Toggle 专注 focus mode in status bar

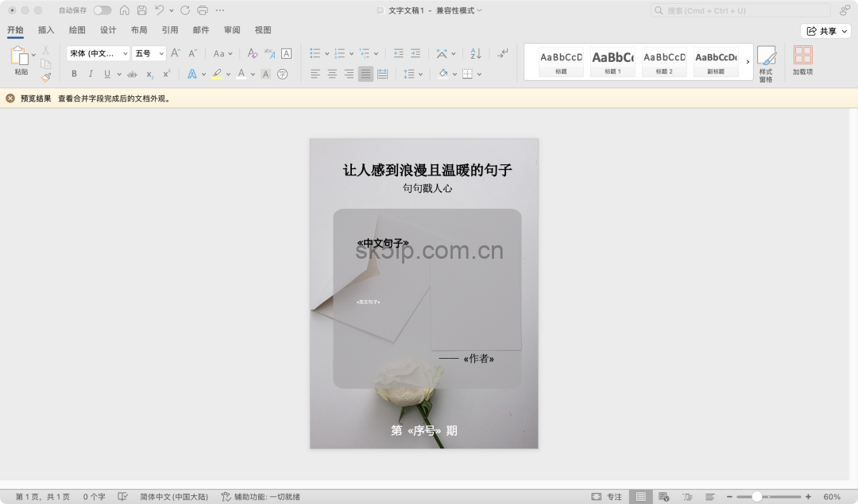pos(607,495)
